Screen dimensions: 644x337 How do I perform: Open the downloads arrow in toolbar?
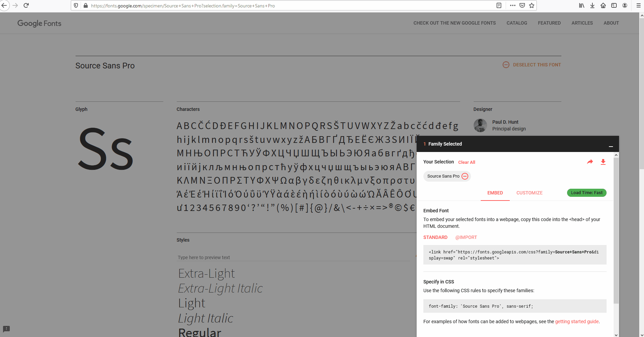point(592,5)
